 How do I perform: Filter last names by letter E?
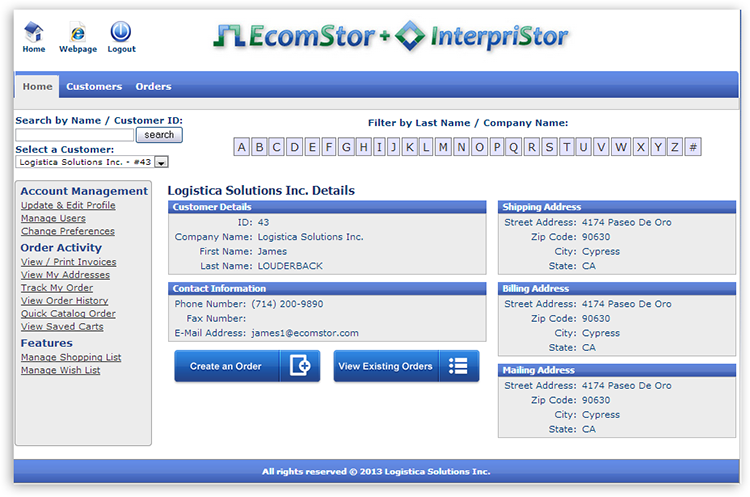tap(312, 147)
